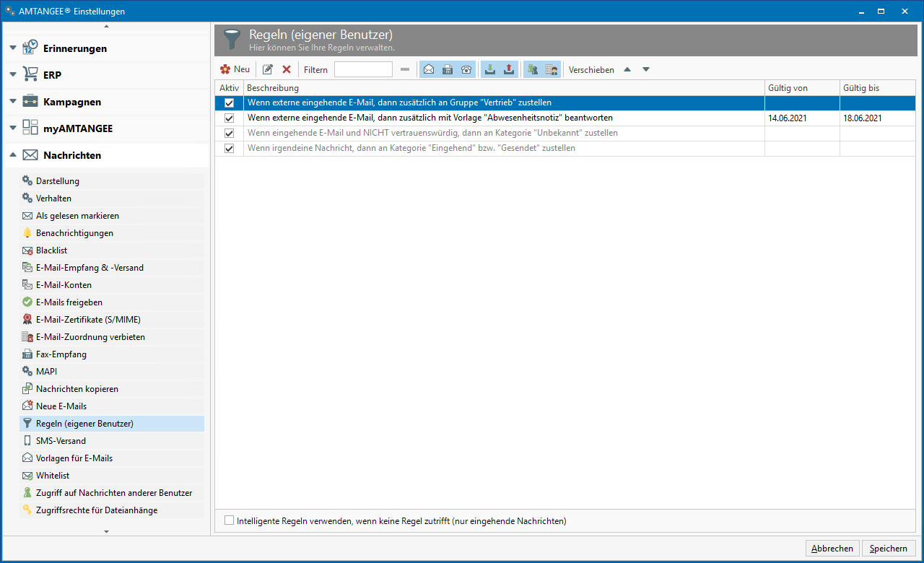Image resolution: width=924 pixels, height=563 pixels.
Task: Toggle the outgoing messages red arrow icon
Action: click(509, 69)
